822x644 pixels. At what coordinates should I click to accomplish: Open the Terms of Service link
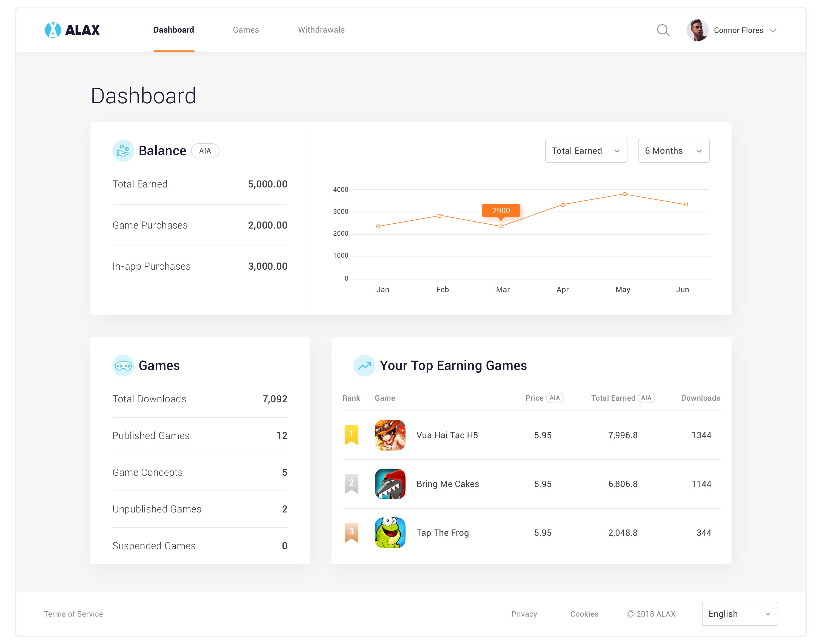tap(73, 614)
